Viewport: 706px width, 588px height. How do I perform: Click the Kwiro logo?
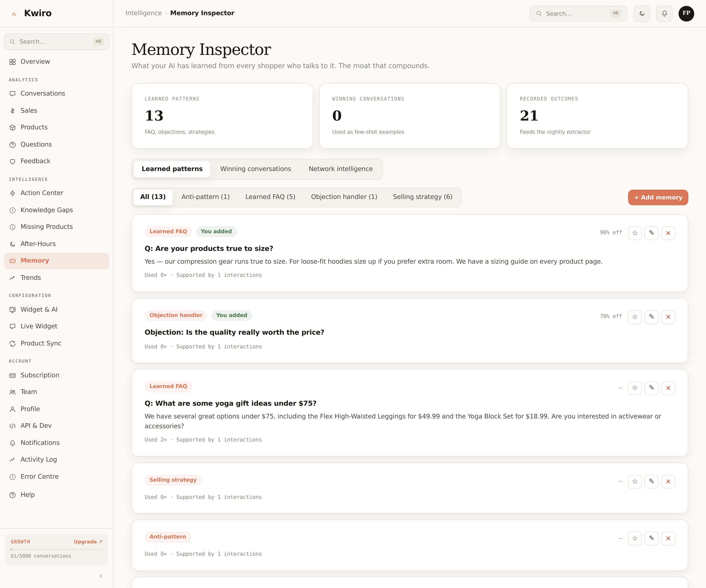click(31, 13)
